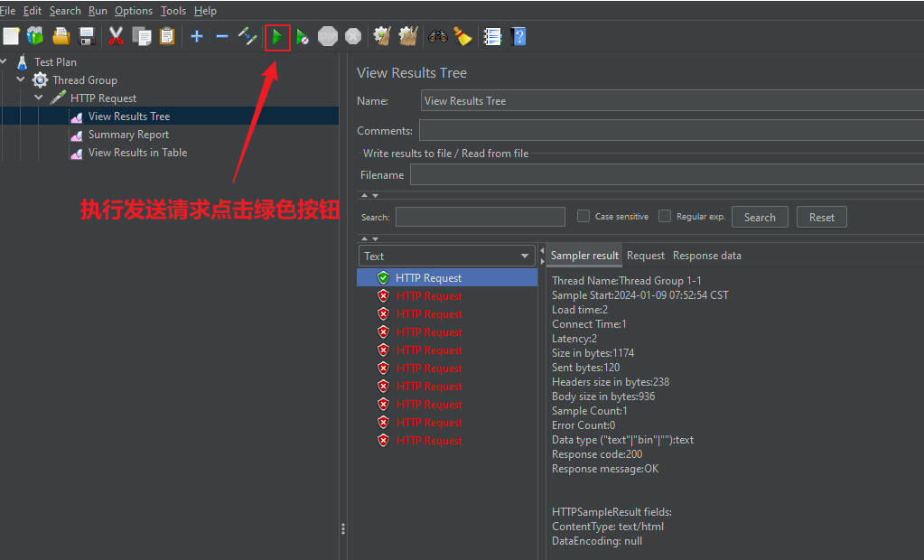Enable the Case sensitive checkbox
This screenshot has height=560, width=924.
click(x=583, y=216)
